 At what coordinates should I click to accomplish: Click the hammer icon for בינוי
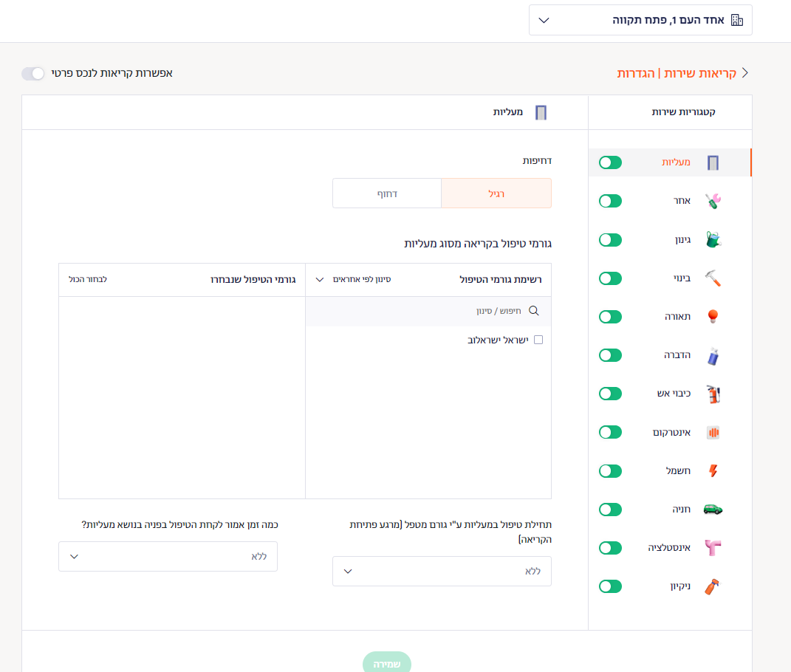pyautogui.click(x=713, y=278)
